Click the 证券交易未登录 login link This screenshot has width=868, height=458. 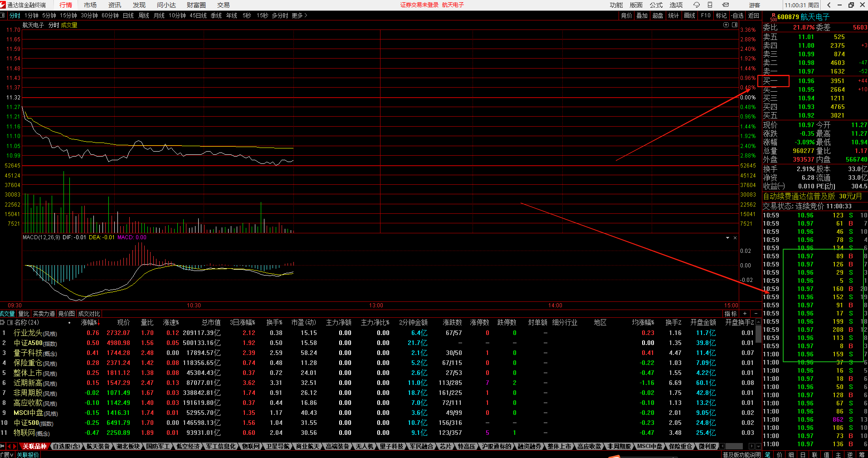click(x=419, y=5)
